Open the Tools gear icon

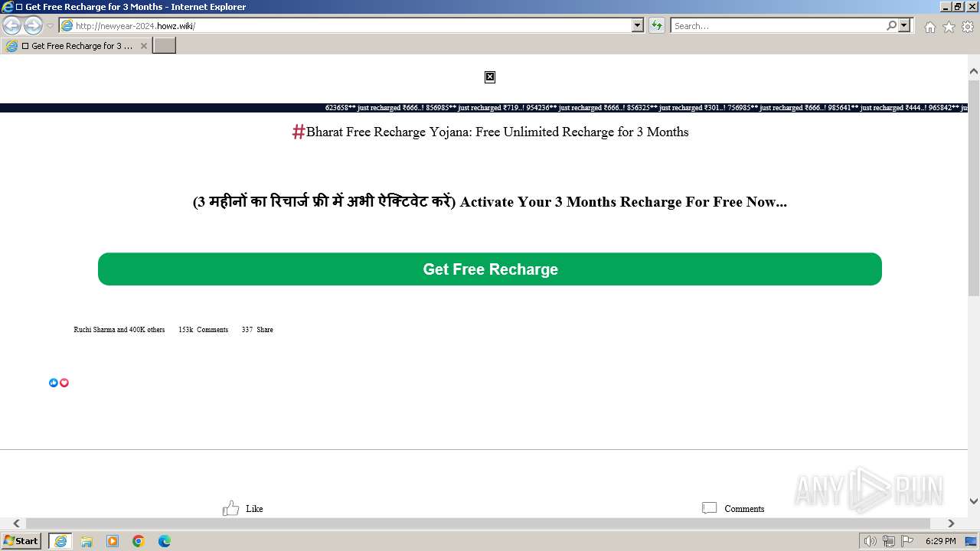click(968, 27)
